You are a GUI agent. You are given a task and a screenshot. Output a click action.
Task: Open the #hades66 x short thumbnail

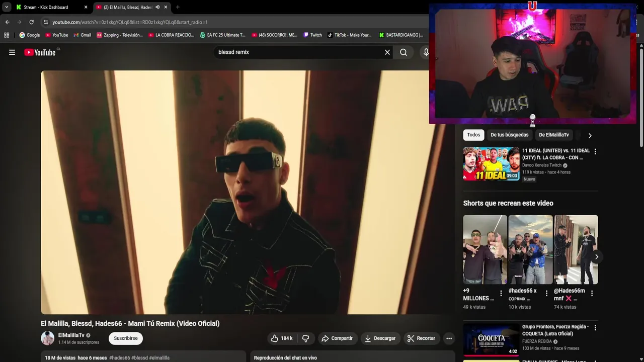point(530,249)
